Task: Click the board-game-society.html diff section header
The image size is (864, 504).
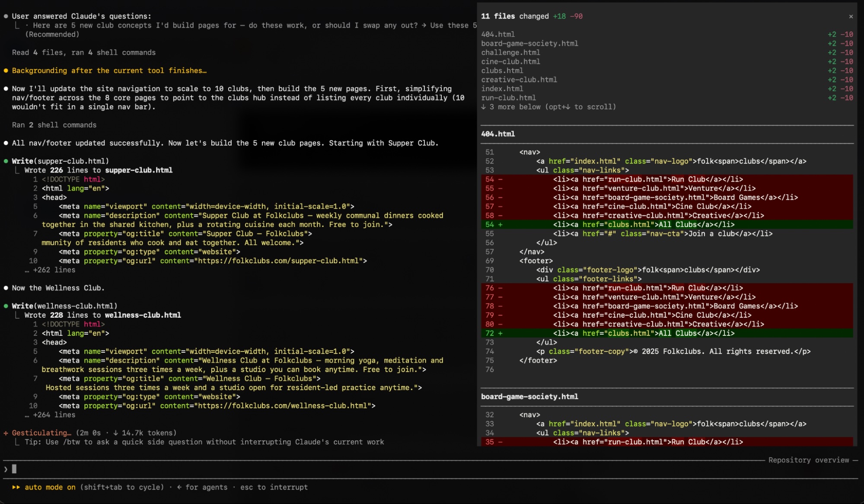Action: (x=529, y=396)
